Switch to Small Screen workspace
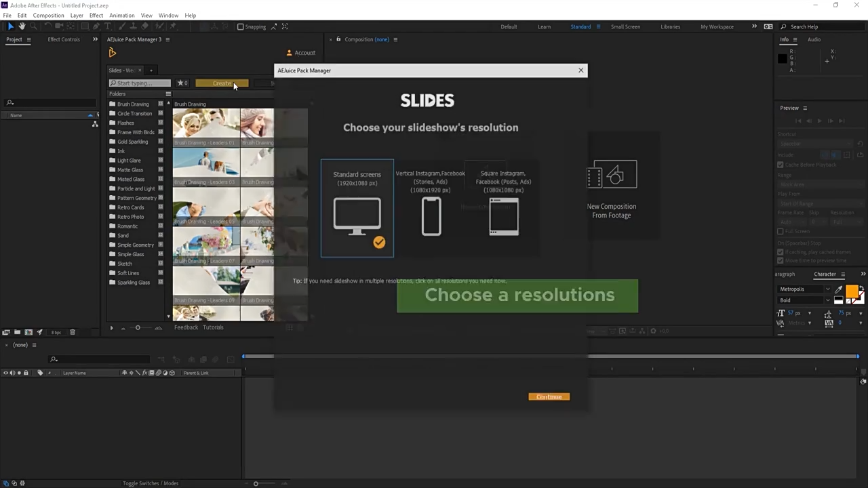The width and height of the screenshot is (868, 488). (625, 27)
